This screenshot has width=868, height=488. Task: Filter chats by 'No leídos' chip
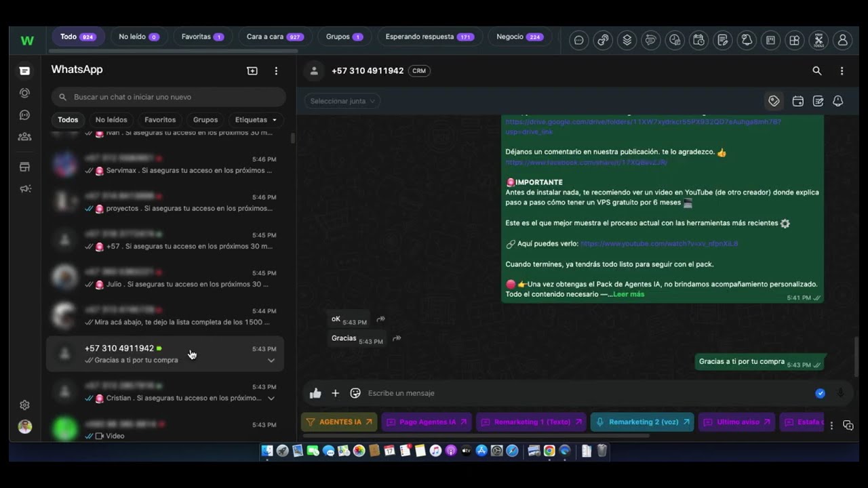point(111,120)
